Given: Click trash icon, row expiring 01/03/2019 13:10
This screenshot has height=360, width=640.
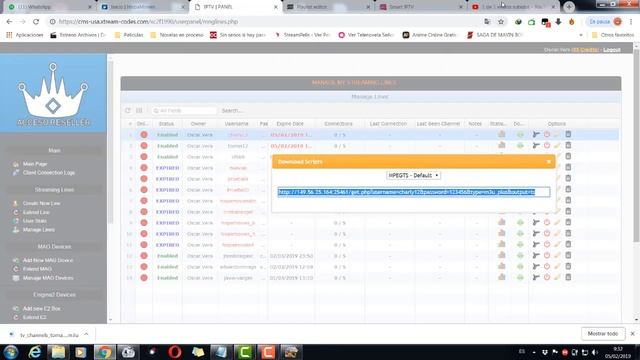Looking at the screenshot, I should click(568, 278).
